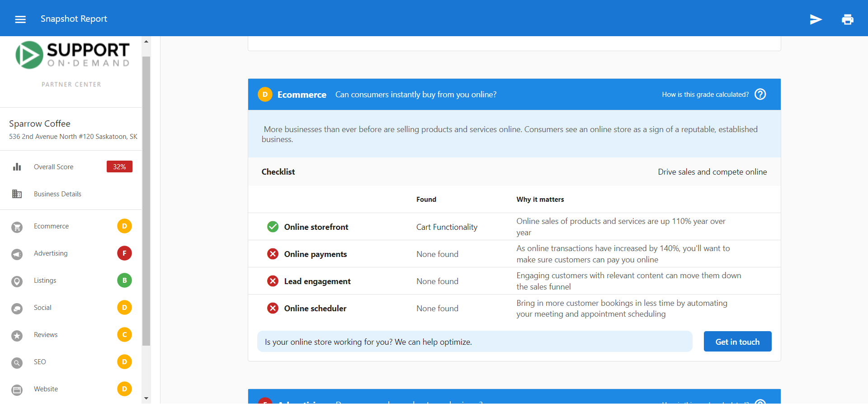Click the red X beside Online scheduler
This screenshot has width=868, height=404.
coord(273,308)
